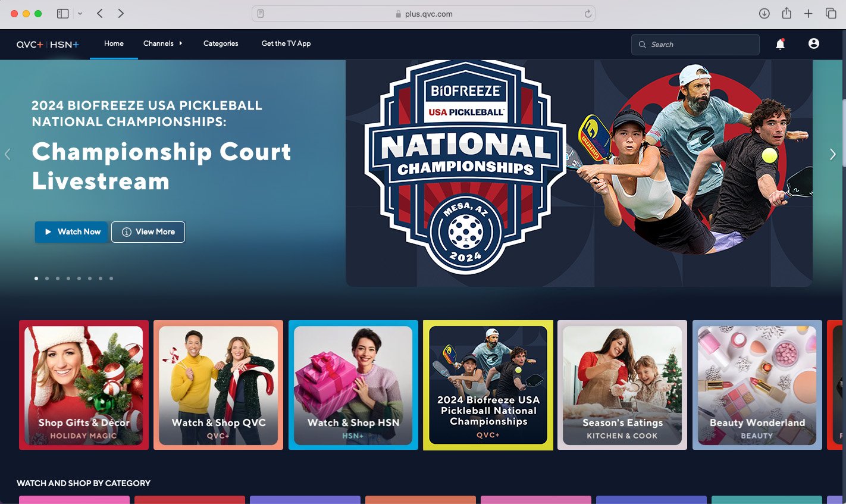Open the Watch & Shop QVC card
This screenshot has height=504, width=846.
click(x=218, y=385)
